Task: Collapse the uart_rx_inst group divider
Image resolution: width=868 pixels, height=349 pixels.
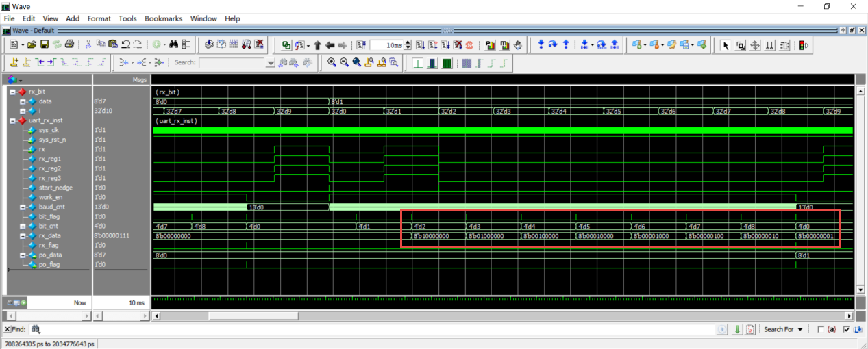Action: click(x=12, y=120)
